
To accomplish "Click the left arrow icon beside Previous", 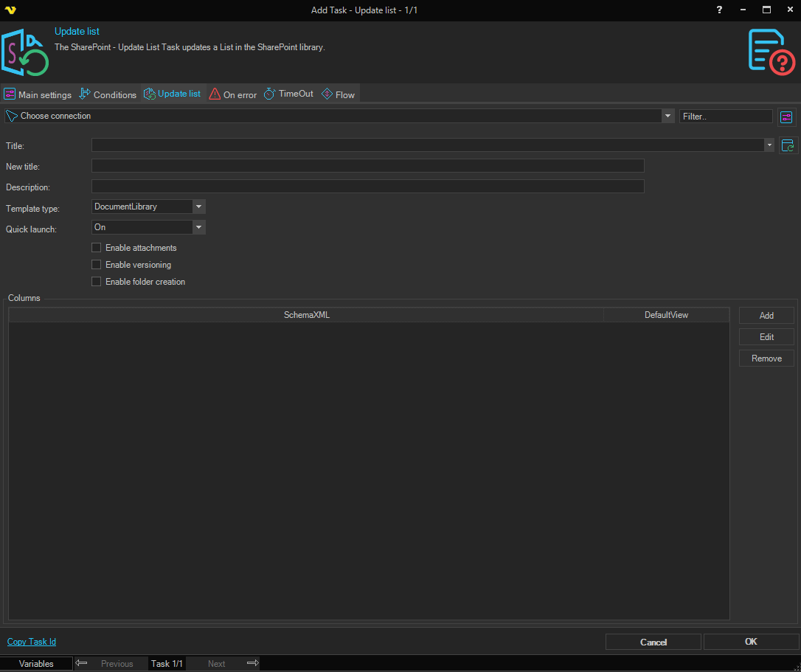I will [81, 663].
